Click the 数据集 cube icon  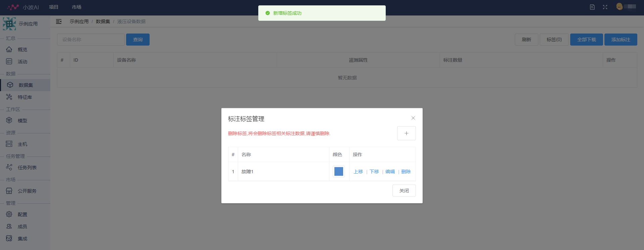click(10, 85)
